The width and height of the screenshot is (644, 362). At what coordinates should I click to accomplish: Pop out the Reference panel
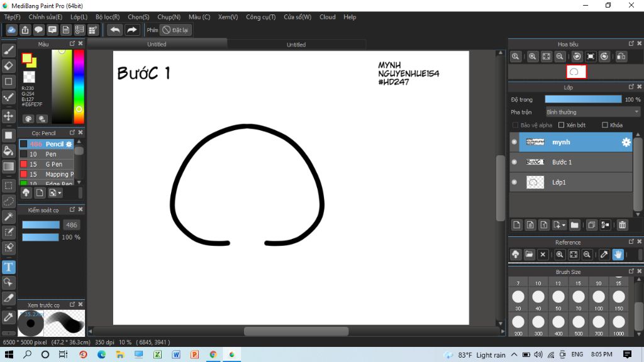(631, 242)
